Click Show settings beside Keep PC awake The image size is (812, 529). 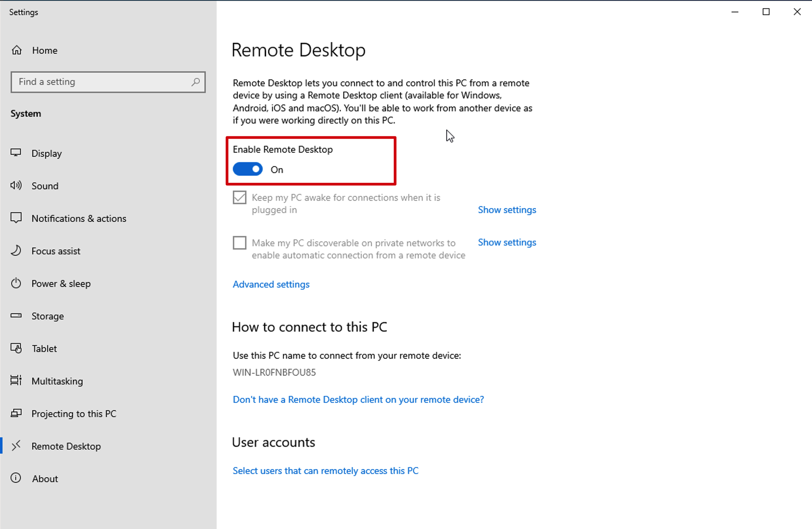tap(507, 210)
